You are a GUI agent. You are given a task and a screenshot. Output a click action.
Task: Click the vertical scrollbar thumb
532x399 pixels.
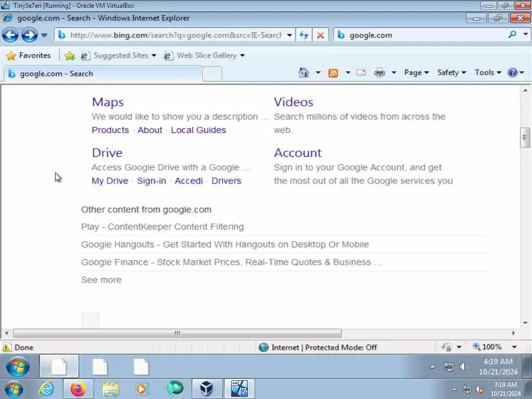click(x=525, y=138)
